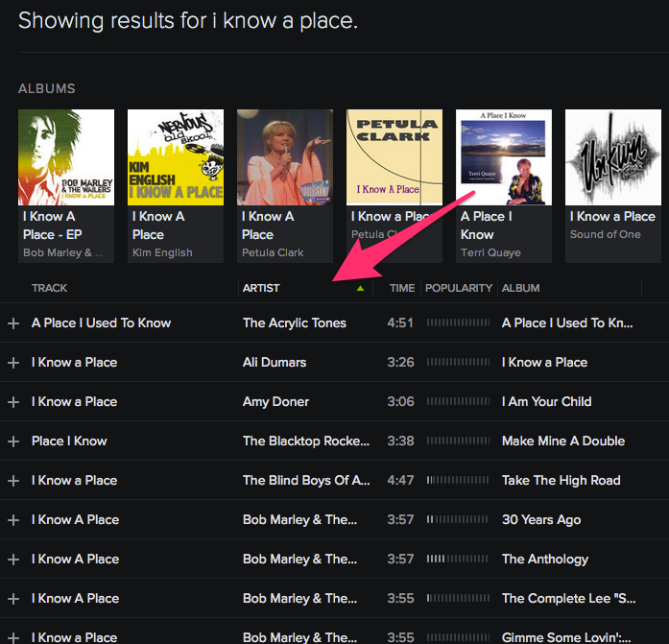Open The Anthology album
This screenshot has width=669, height=644.
pos(545,560)
